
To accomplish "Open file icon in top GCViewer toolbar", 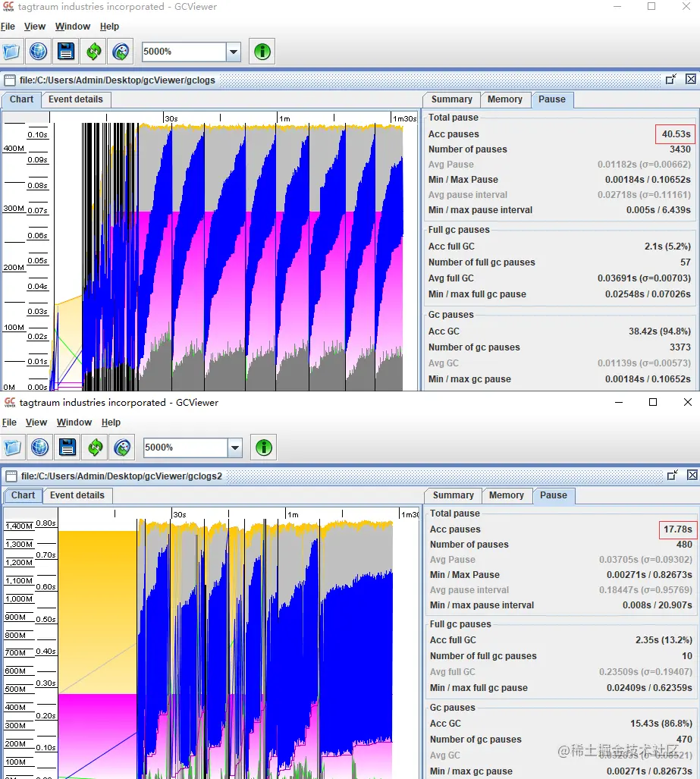I will 11,51.
